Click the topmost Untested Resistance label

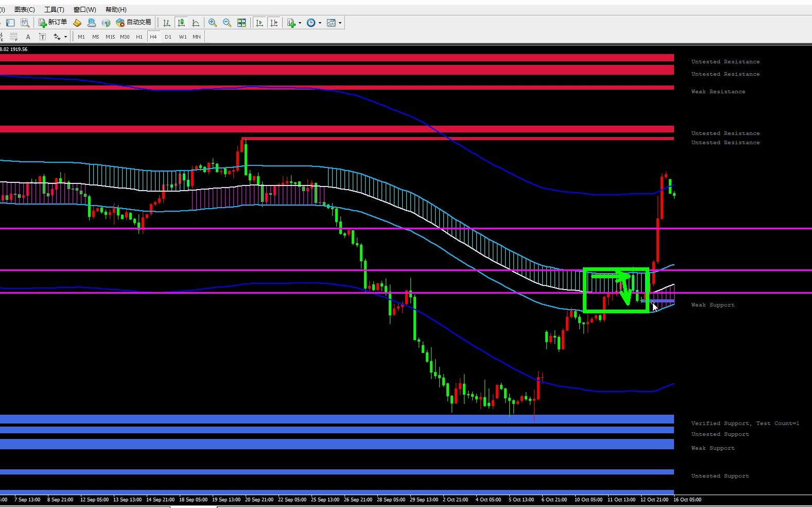tap(725, 62)
